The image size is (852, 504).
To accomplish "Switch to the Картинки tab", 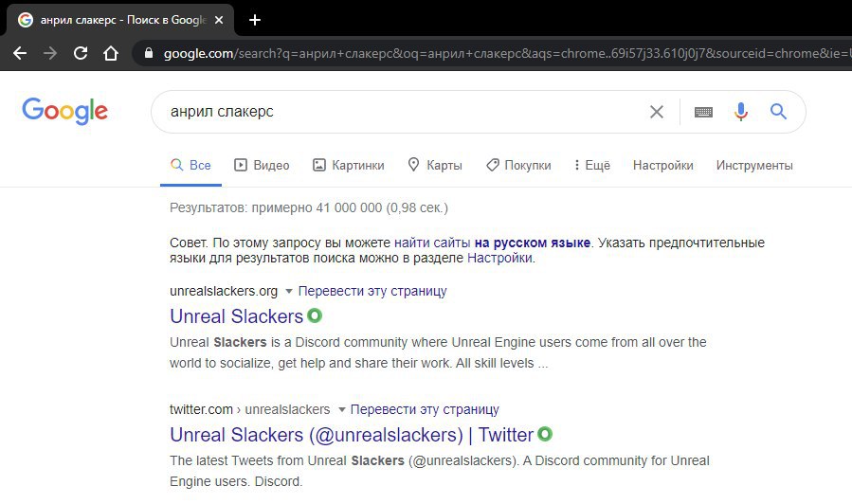I will tap(349, 165).
